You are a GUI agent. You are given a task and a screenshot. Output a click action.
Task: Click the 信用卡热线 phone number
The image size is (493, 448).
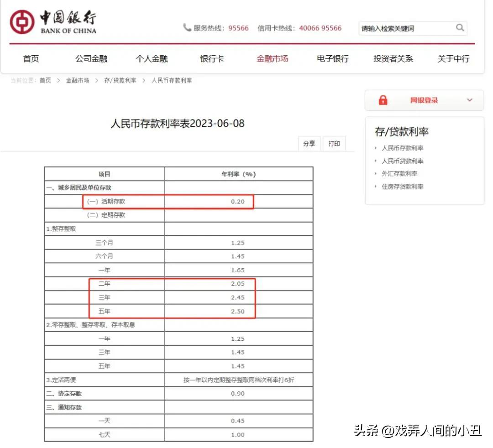(321, 28)
